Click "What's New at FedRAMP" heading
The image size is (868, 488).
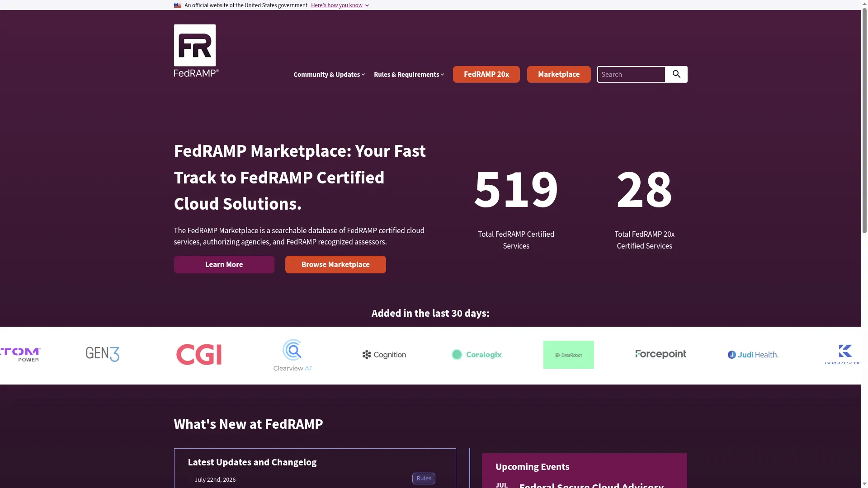[249, 424]
